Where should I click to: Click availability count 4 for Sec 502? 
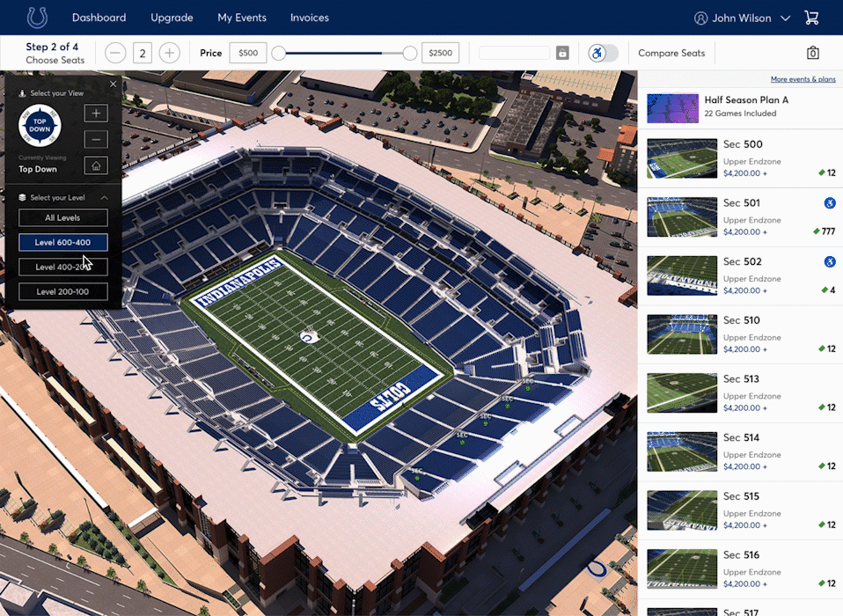pos(832,290)
